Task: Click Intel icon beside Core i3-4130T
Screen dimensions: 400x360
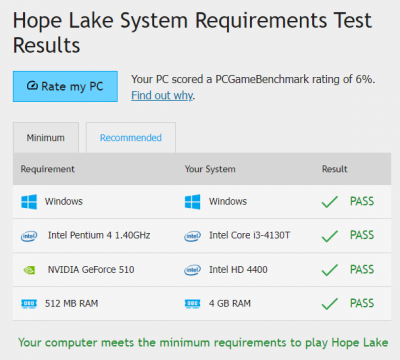Action: coord(193,236)
